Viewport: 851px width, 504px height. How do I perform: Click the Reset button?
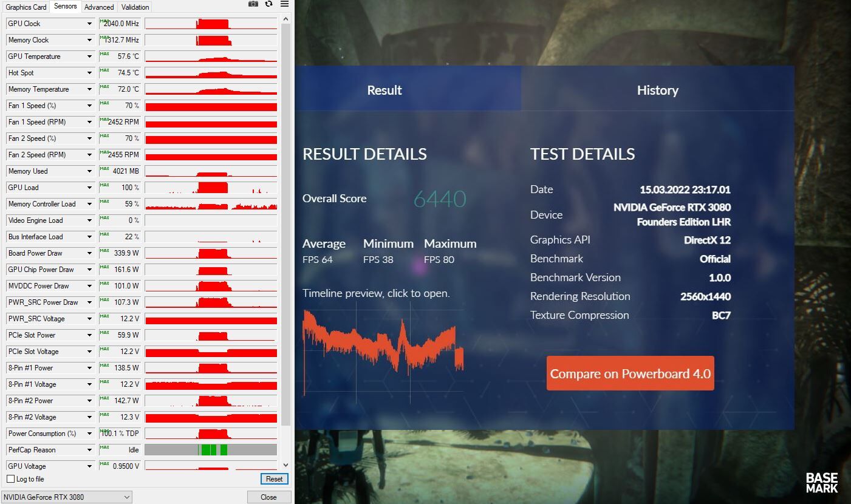coord(274,479)
